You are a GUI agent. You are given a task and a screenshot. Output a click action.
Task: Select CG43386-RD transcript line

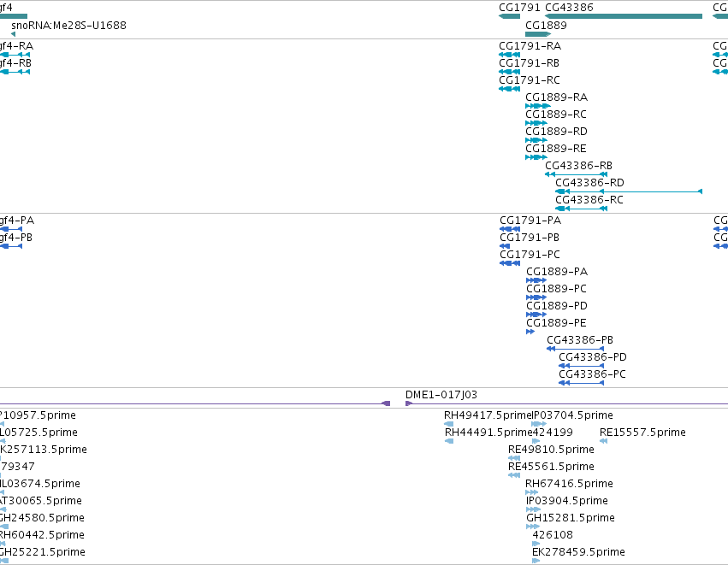(629, 191)
